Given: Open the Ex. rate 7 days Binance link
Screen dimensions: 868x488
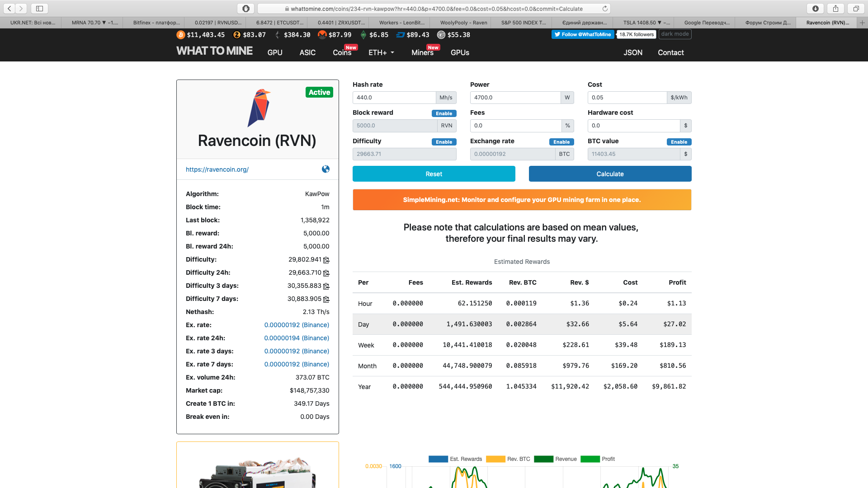Looking at the screenshot, I should click(x=297, y=364).
